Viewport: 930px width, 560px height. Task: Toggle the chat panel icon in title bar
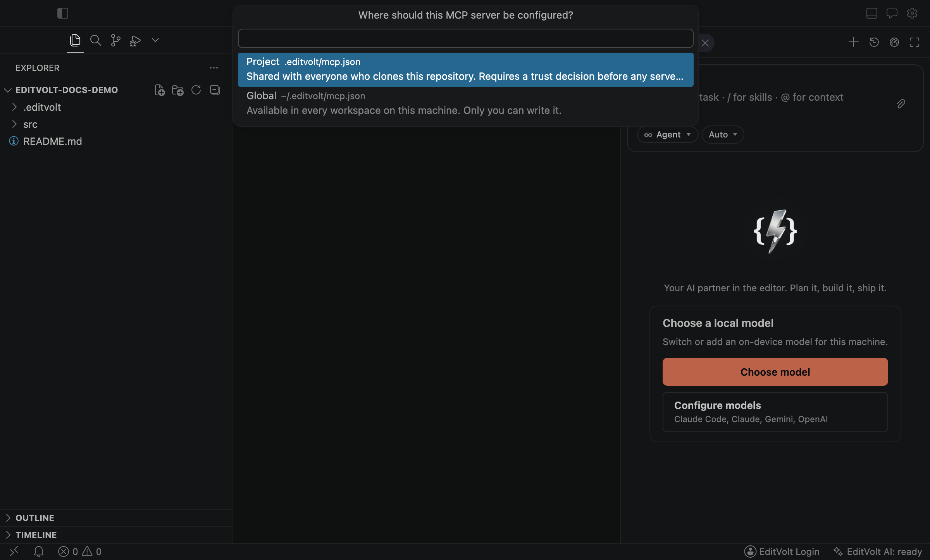[892, 13]
